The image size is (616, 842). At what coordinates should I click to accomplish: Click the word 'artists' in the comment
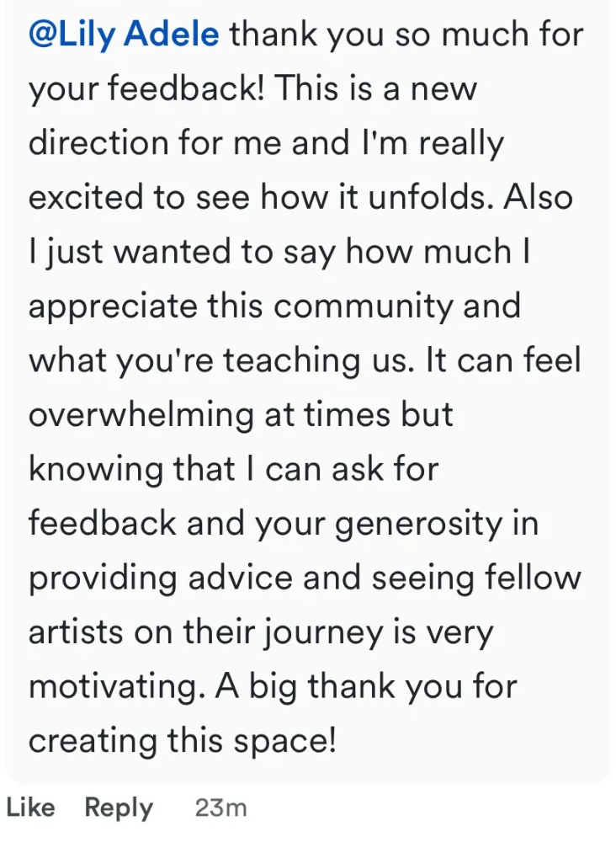coord(76,632)
